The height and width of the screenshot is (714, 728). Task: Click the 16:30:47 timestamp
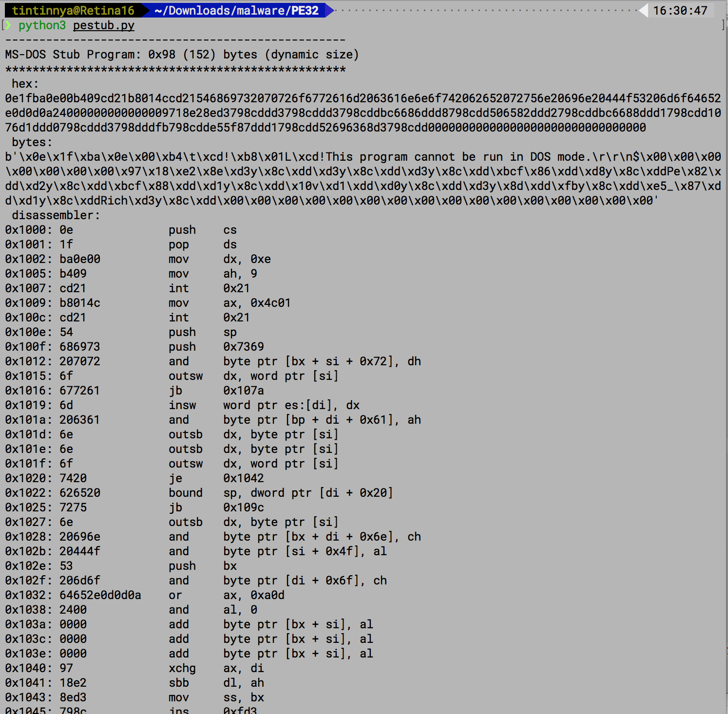[680, 10]
